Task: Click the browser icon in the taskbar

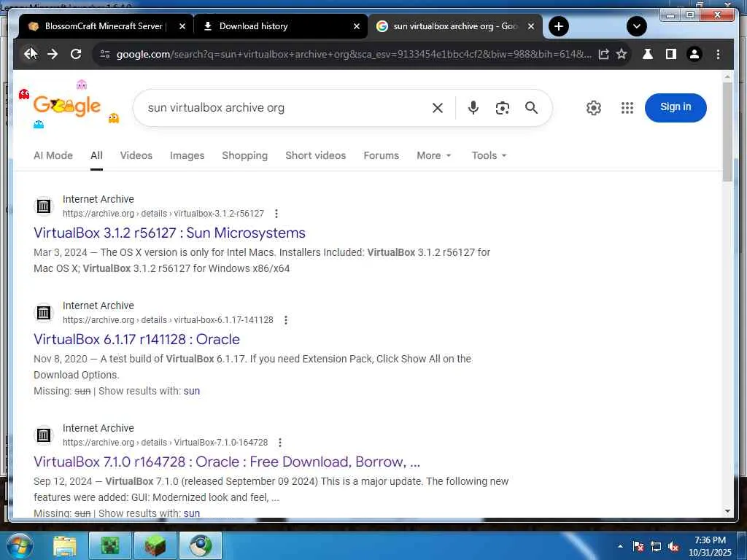Action: click(201, 545)
